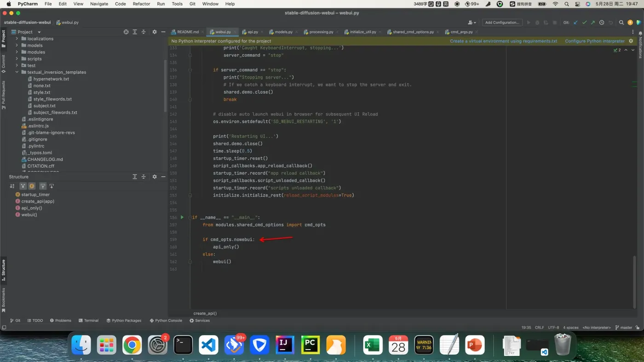Click the orange IDE update icon
This screenshot has width=644, height=362.
[630, 23]
